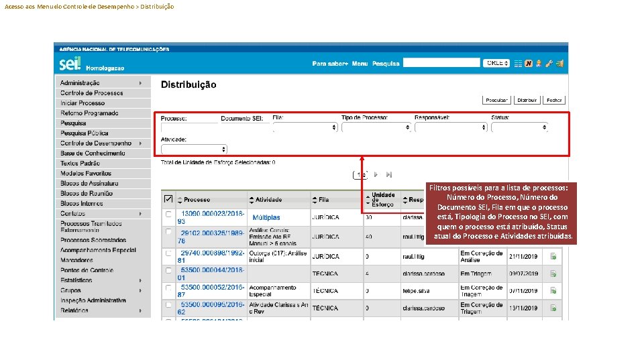Viewport: 644px width, 362px height.
Task: Click next page arrow in pagination
Action: click(x=376, y=174)
